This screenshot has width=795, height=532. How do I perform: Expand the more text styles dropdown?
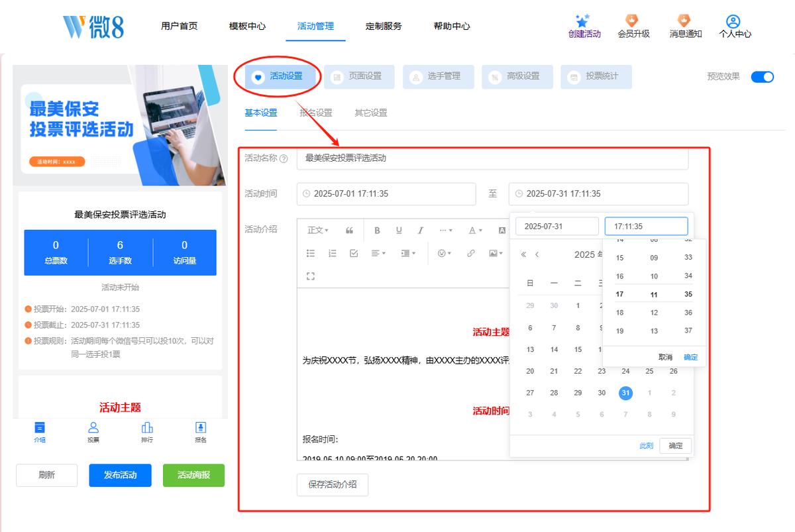click(x=446, y=231)
